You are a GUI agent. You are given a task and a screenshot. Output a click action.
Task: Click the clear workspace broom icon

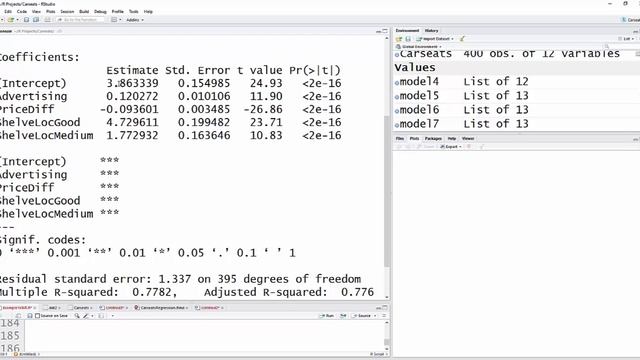point(462,39)
